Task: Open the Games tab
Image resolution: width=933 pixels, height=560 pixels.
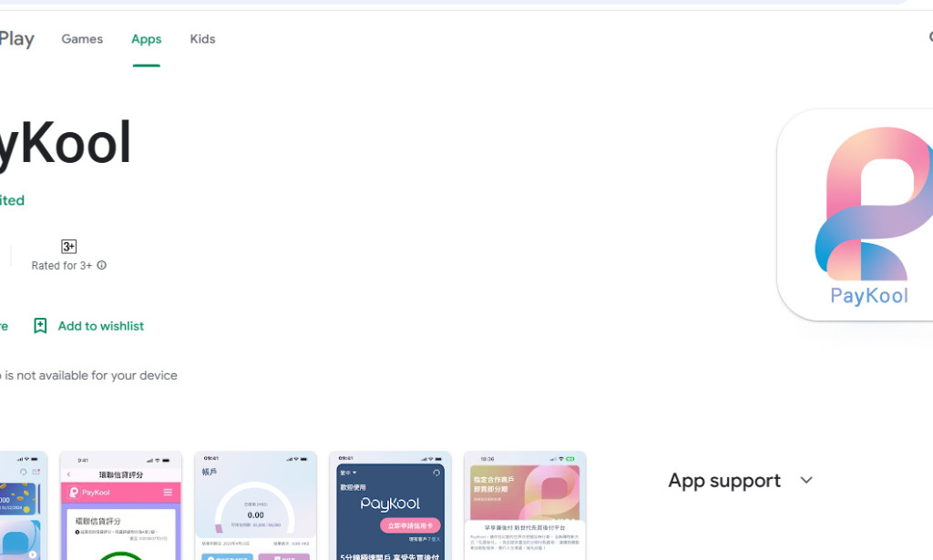Action: coord(82,39)
